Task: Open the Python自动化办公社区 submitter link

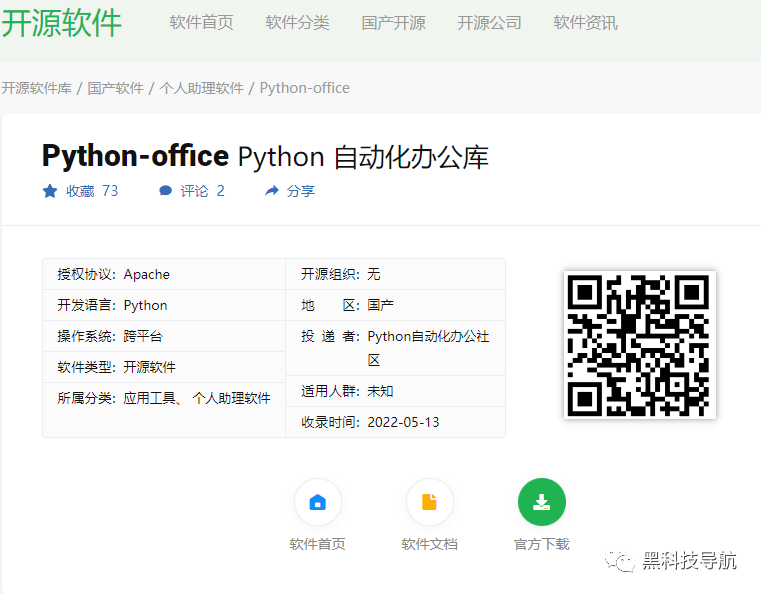Action: point(428,347)
